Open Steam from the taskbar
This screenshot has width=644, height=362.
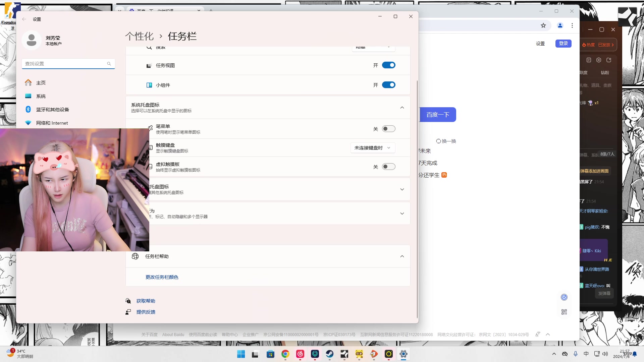pos(329,354)
